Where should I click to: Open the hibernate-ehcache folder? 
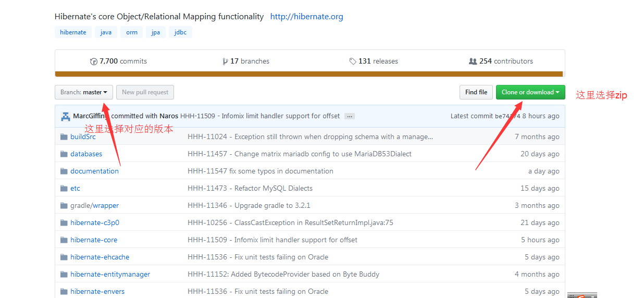[x=100, y=257]
